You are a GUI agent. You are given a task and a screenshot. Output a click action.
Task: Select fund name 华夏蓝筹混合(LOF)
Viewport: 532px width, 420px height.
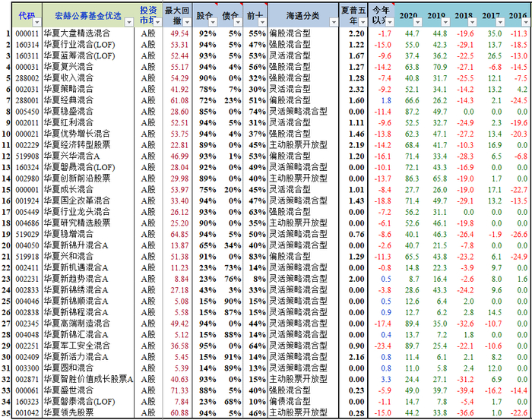79,55
